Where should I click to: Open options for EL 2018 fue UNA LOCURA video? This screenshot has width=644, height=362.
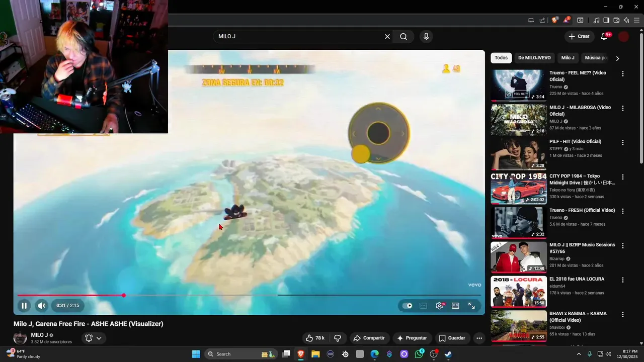[623, 280]
